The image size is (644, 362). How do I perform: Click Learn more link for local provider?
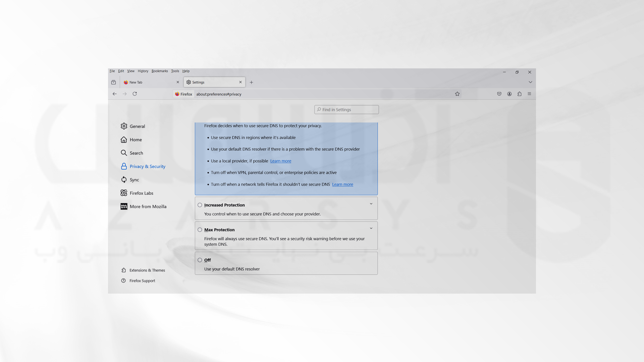coord(280,161)
